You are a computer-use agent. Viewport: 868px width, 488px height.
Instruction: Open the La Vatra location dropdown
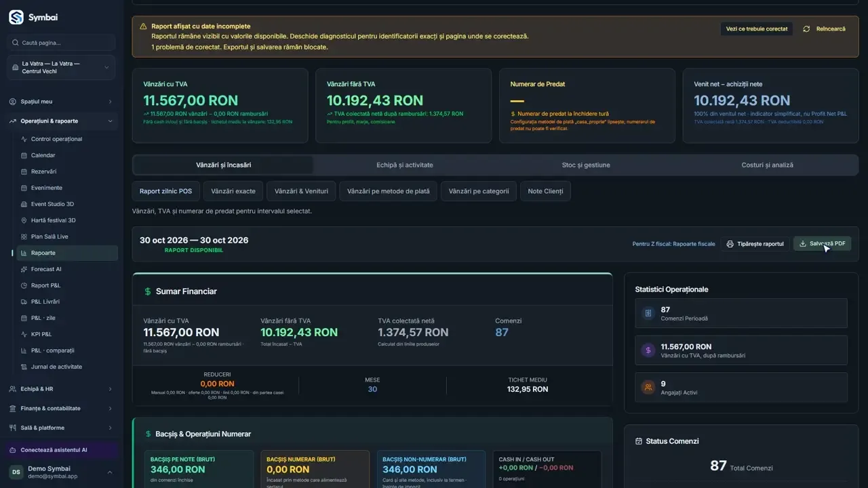62,68
